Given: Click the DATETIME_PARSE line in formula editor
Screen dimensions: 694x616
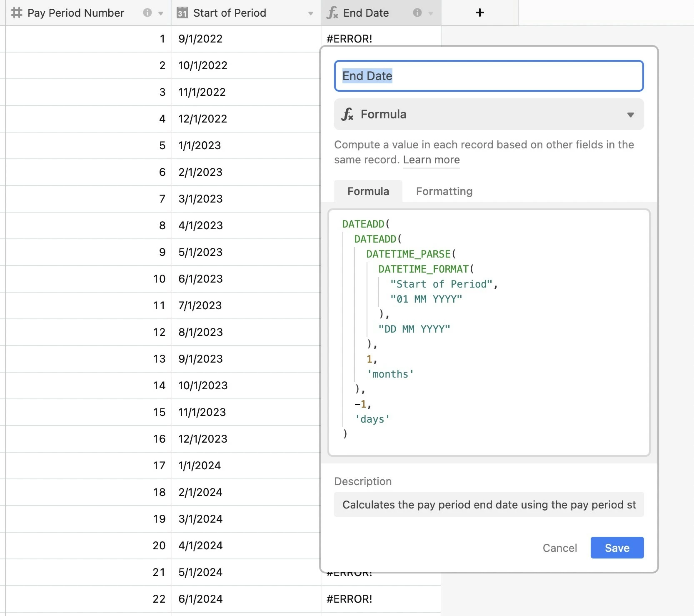Looking at the screenshot, I should [411, 254].
